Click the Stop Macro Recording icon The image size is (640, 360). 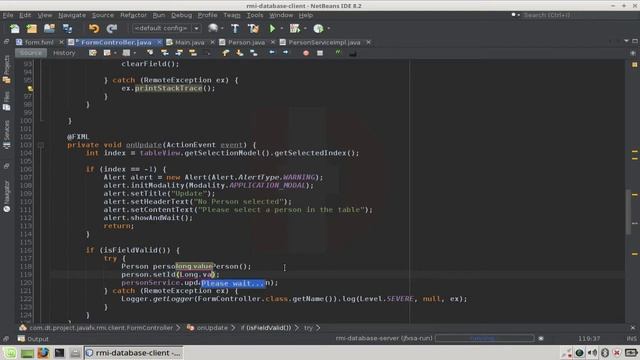(320, 53)
